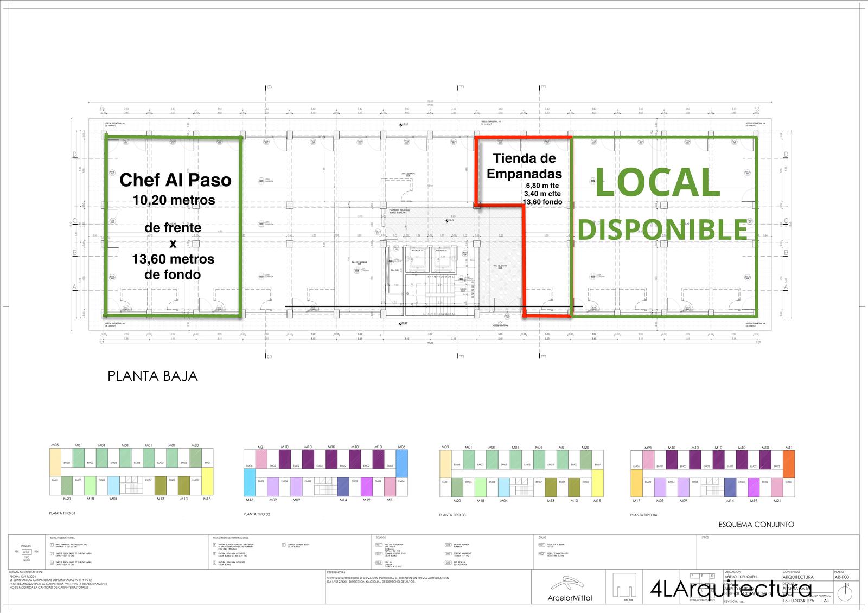
Task: Click the 'de fondo' text
Action: 173,275
